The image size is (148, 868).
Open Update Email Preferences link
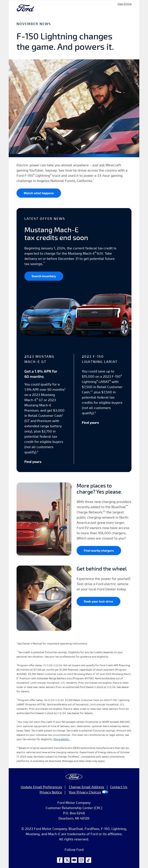click(x=42, y=787)
